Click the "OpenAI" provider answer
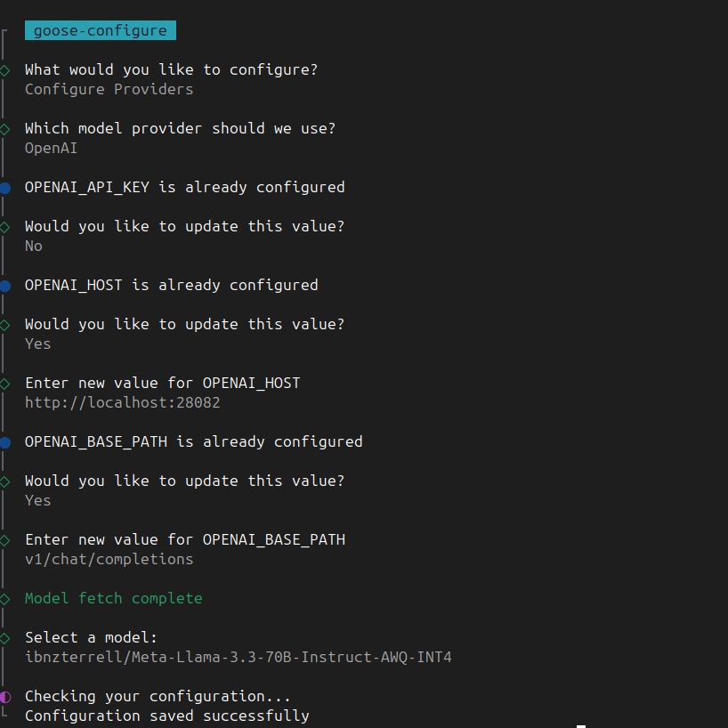The image size is (728, 728). point(51,148)
